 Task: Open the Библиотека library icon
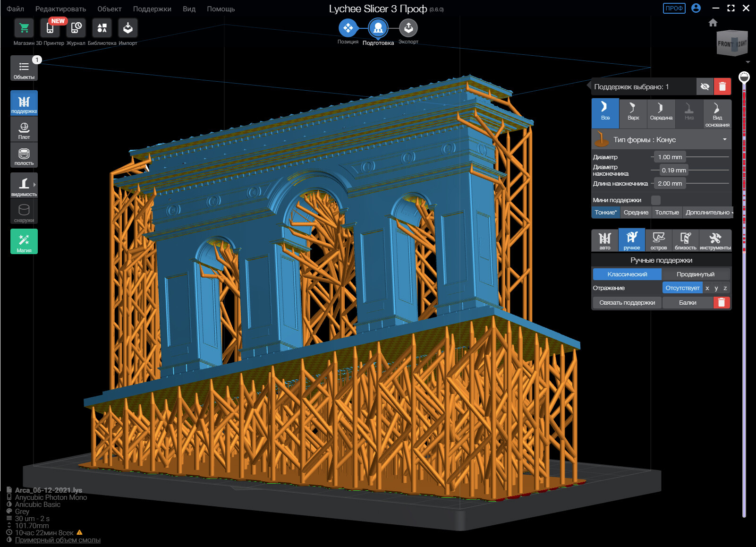point(102,28)
